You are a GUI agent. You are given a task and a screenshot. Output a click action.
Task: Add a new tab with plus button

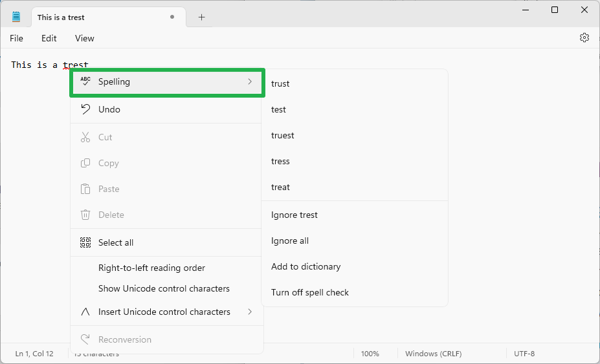202,17
